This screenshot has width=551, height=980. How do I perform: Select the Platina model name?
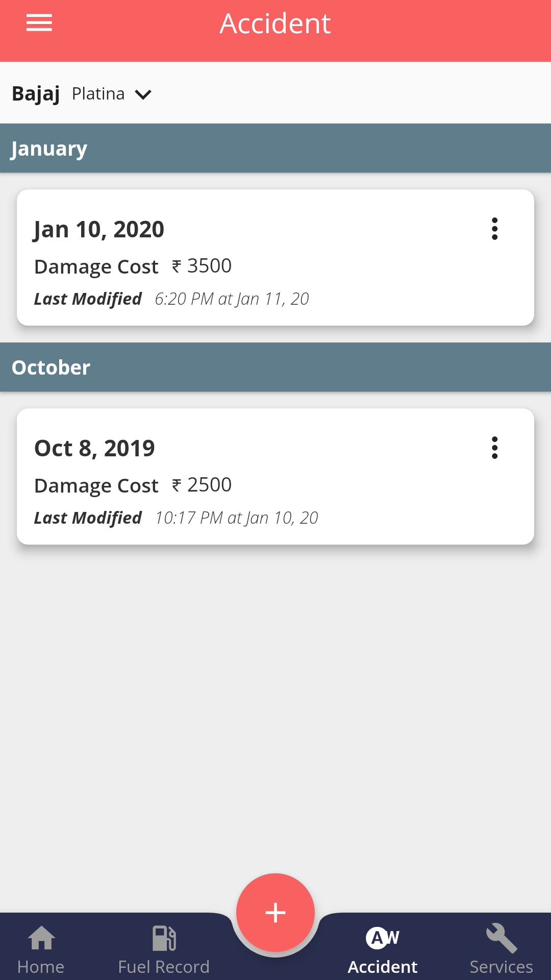click(x=98, y=94)
